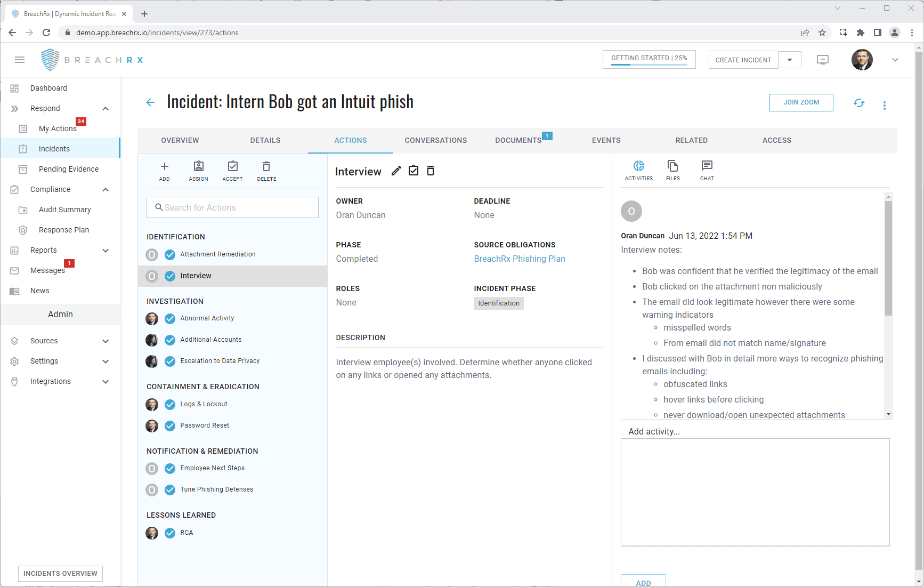This screenshot has height=587, width=924.
Task: Open the BreachRx Phishing Plan link
Action: (x=519, y=259)
